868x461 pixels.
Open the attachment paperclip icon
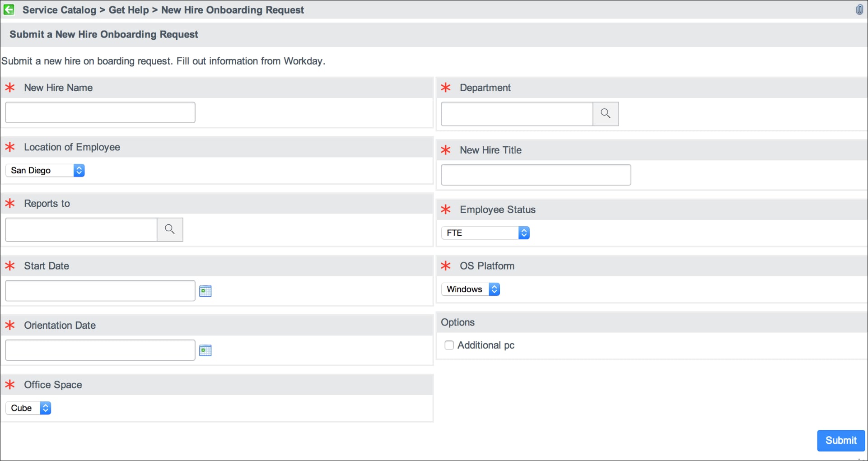860,9
